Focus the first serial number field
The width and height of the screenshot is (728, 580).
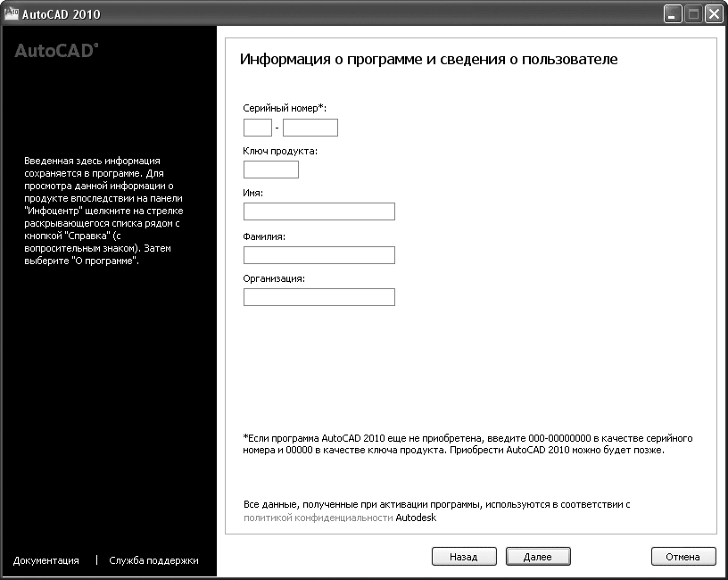(x=257, y=128)
